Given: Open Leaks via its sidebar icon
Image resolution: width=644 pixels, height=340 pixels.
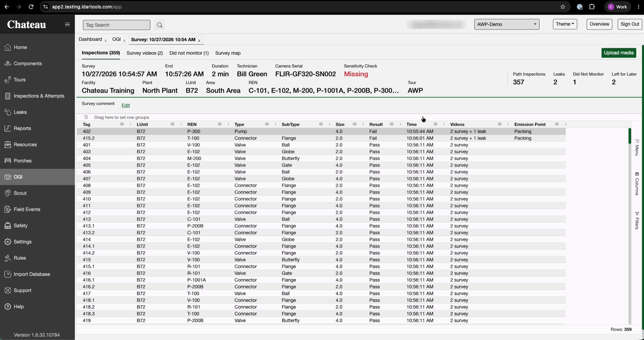Looking at the screenshot, I should coord(8,112).
